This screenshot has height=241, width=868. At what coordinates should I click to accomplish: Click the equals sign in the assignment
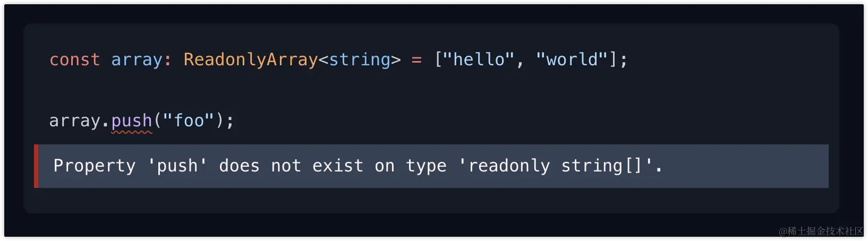tap(417, 60)
